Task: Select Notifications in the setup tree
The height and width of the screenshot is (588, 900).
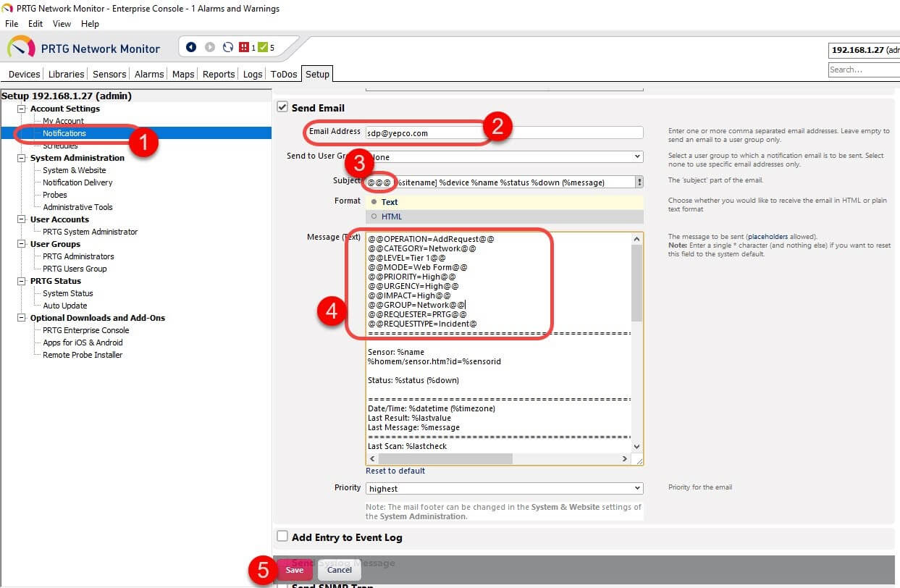Action: [64, 133]
